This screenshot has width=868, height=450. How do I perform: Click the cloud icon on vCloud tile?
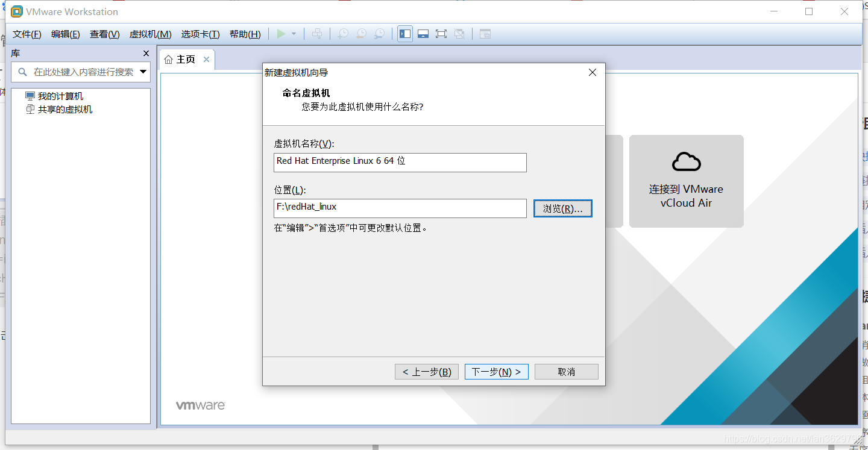(686, 161)
